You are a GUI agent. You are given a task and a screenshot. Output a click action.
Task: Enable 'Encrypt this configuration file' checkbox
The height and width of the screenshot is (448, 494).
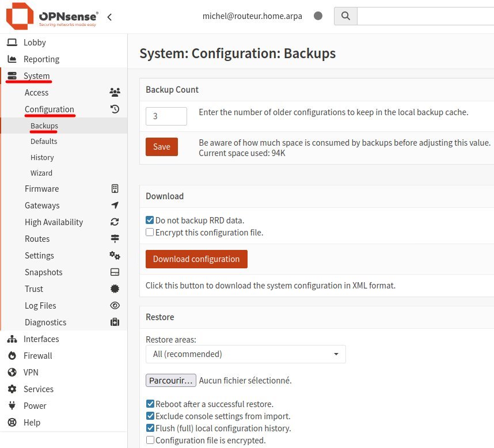click(x=150, y=233)
